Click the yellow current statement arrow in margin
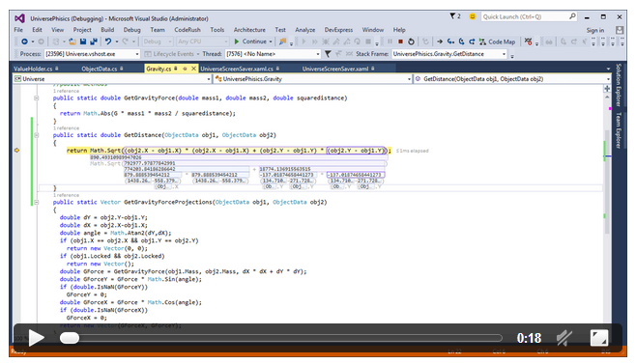This screenshot has height=364, width=636. (17, 151)
